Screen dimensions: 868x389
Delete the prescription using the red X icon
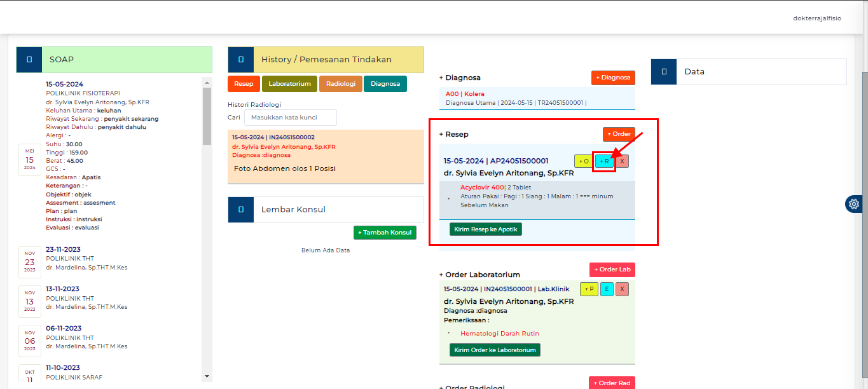pyautogui.click(x=621, y=161)
